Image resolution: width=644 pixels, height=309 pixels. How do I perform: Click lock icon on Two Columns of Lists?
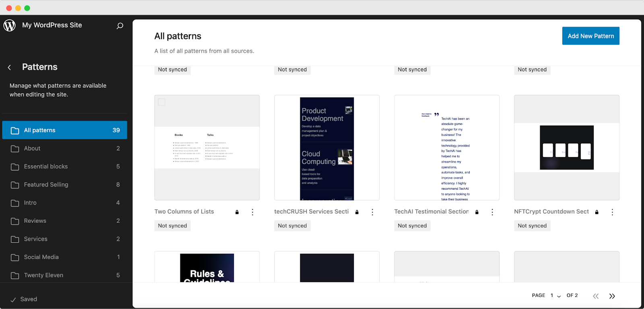pyautogui.click(x=237, y=212)
